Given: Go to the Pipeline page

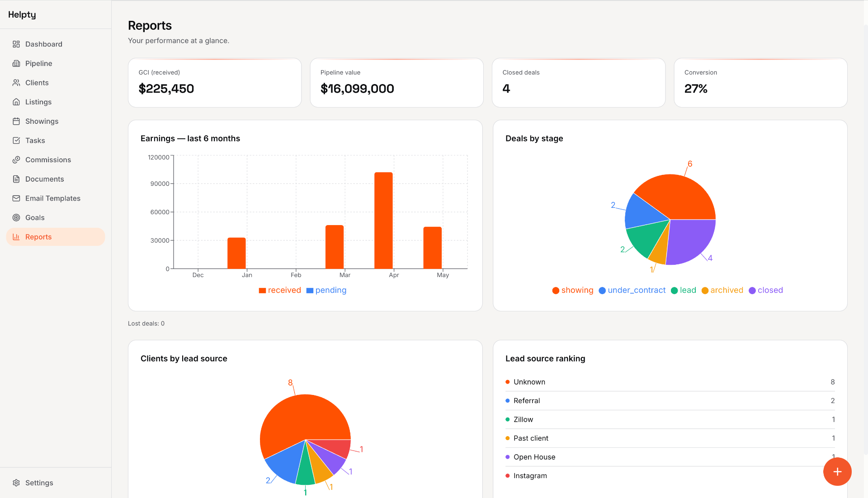Looking at the screenshot, I should click(x=56, y=64).
